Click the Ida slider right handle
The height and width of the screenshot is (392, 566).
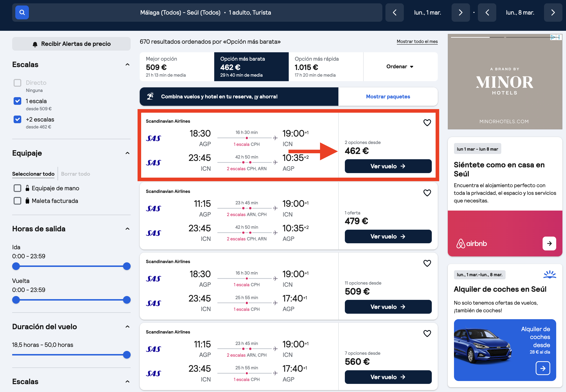tap(127, 266)
